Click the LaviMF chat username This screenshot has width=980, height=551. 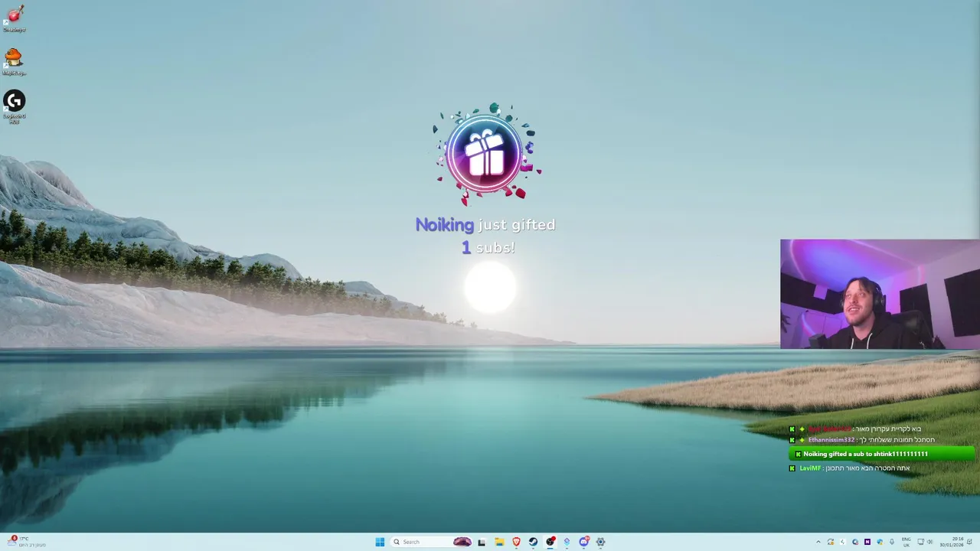810,468
